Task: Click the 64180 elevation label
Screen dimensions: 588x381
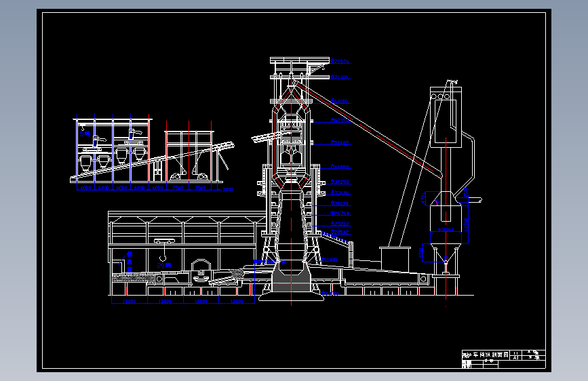Action: coord(340,101)
